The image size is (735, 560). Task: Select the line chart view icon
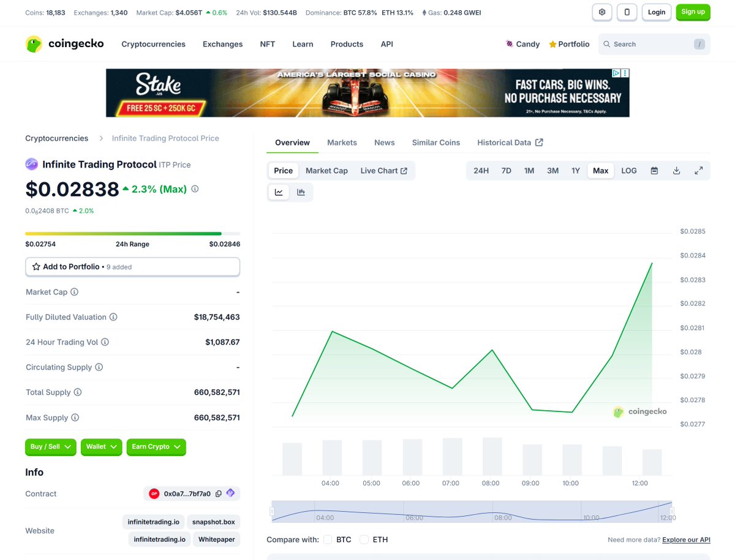279,192
